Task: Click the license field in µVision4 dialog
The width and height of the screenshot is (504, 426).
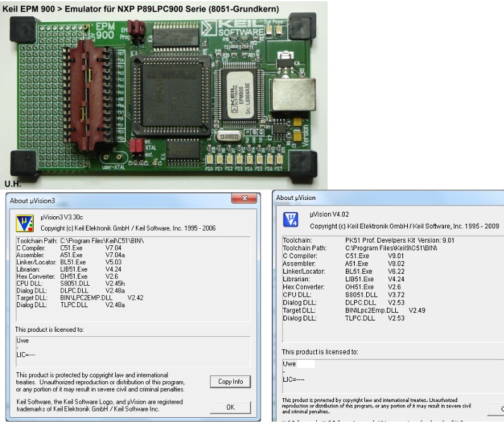Action: pos(393,376)
